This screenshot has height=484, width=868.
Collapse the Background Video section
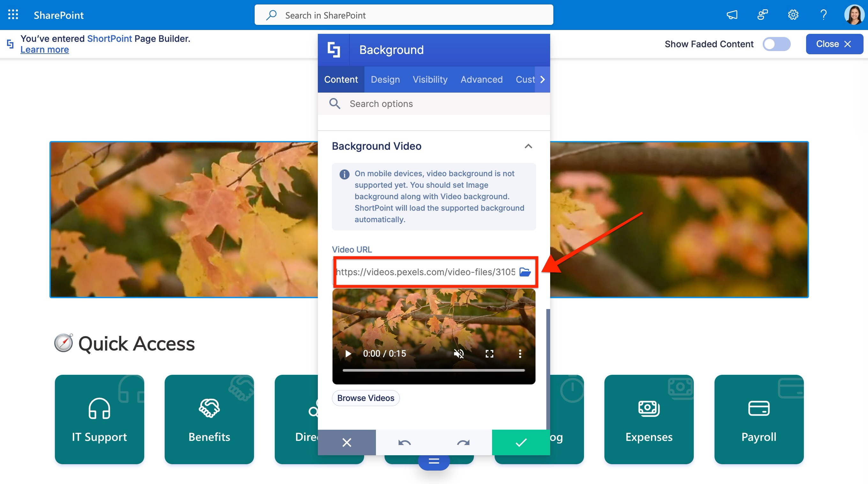pyautogui.click(x=528, y=146)
